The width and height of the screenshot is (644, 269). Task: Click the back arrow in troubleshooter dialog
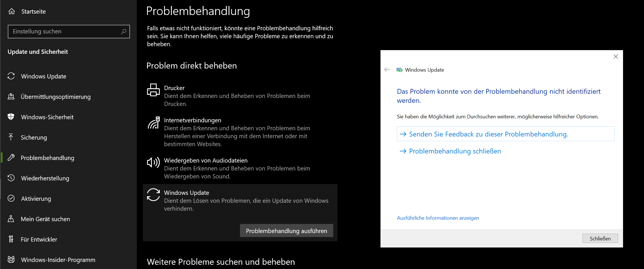[x=387, y=70]
